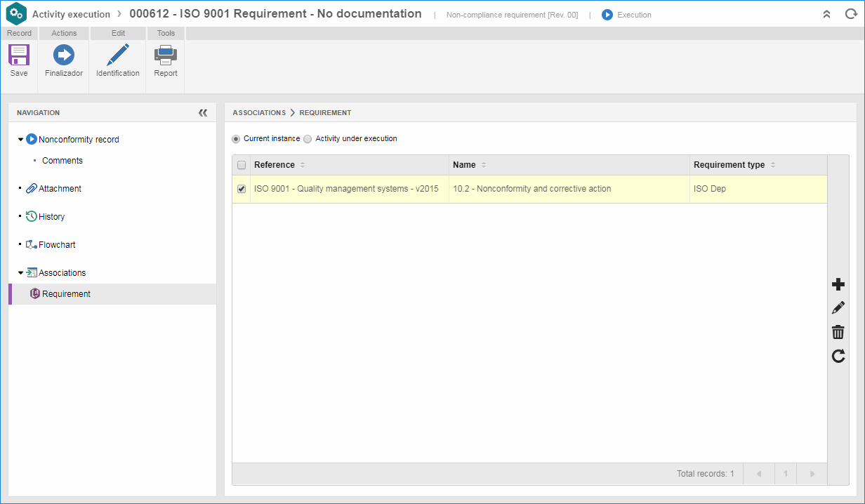
Task: Click the Execution status play icon
Action: (x=607, y=15)
